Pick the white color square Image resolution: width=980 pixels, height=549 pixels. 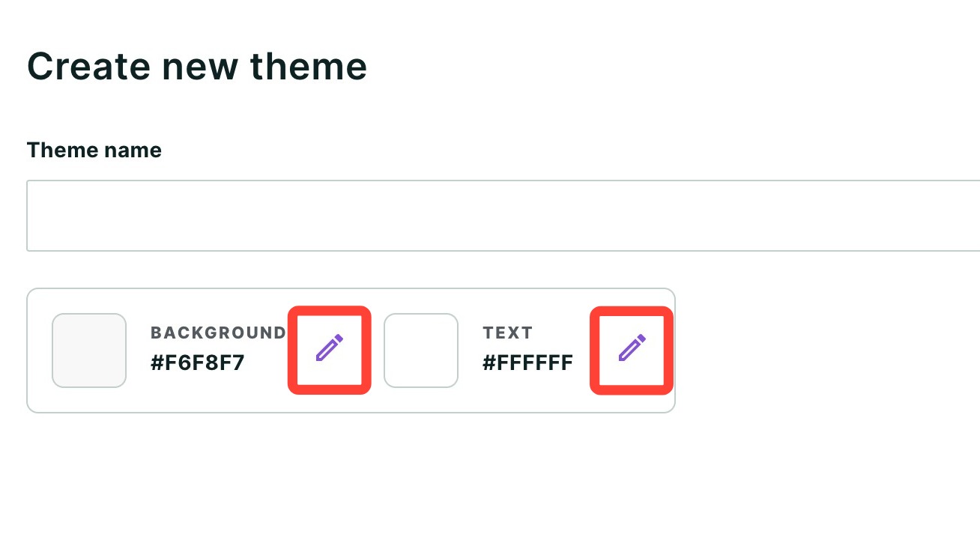pyautogui.click(x=421, y=351)
